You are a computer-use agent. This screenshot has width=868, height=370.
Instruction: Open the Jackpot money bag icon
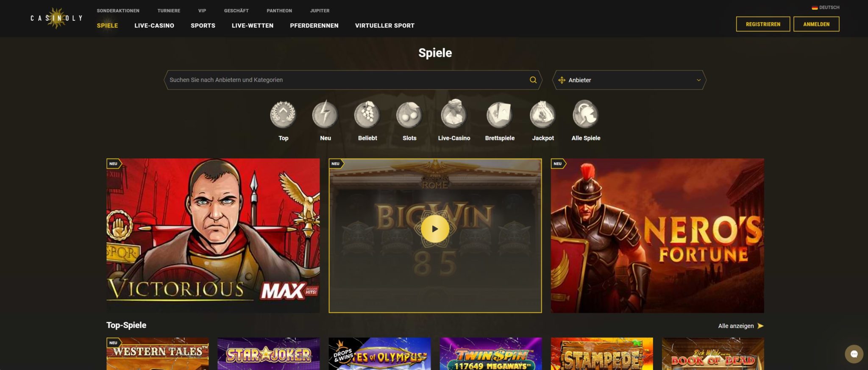543,114
